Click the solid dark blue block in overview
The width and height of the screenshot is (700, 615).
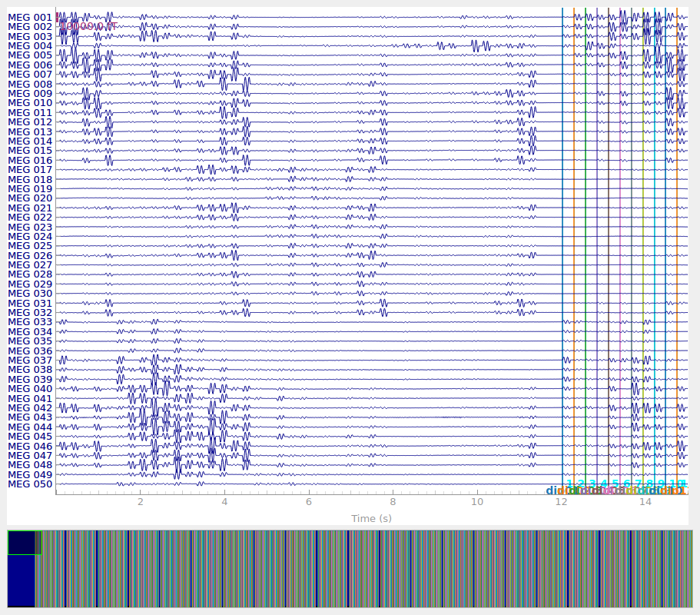click(21, 580)
